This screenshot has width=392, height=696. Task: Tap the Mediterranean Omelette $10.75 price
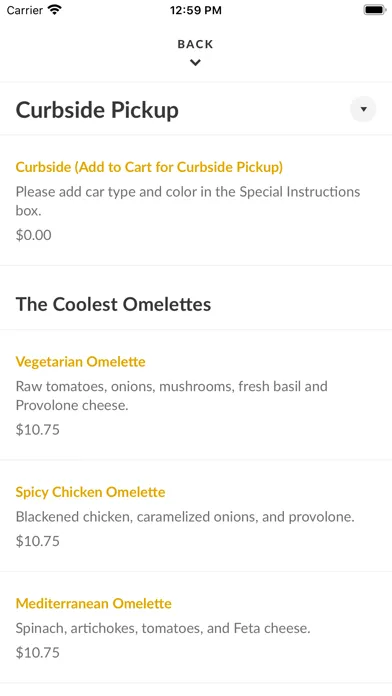click(37, 652)
